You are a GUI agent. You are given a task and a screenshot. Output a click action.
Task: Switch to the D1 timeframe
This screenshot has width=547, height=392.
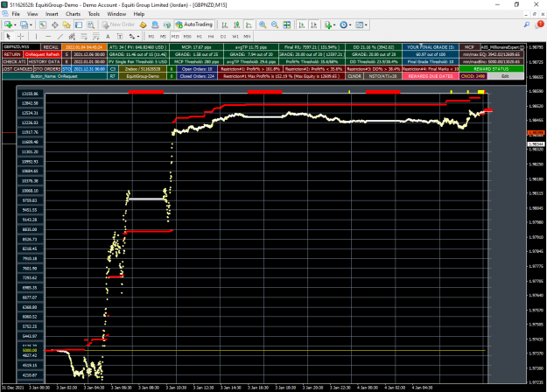223,37
